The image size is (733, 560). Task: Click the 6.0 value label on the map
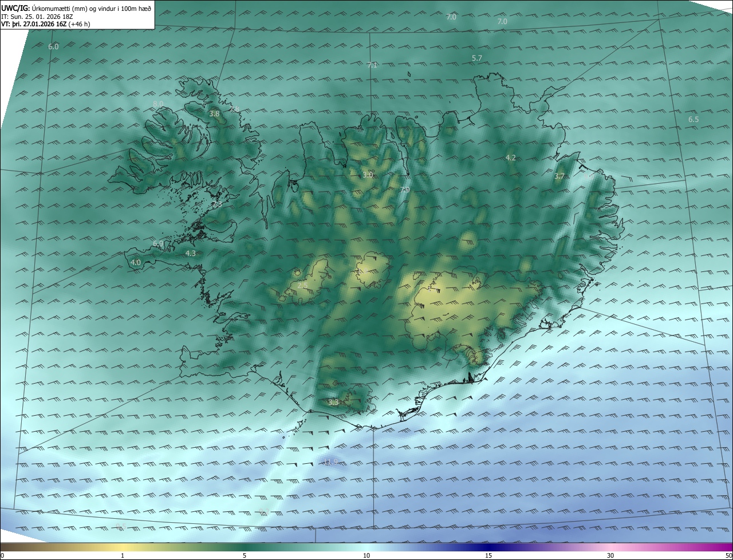tap(53, 46)
